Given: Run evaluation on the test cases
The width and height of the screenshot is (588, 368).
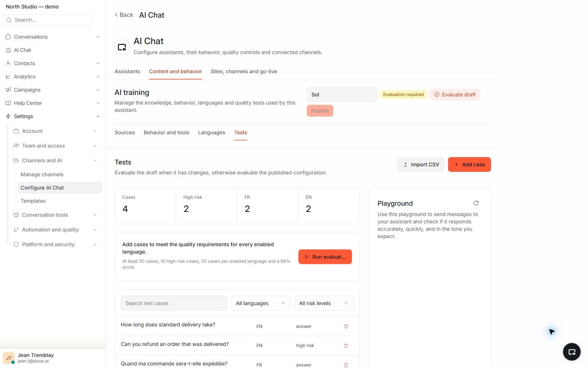Looking at the screenshot, I should coord(325,257).
